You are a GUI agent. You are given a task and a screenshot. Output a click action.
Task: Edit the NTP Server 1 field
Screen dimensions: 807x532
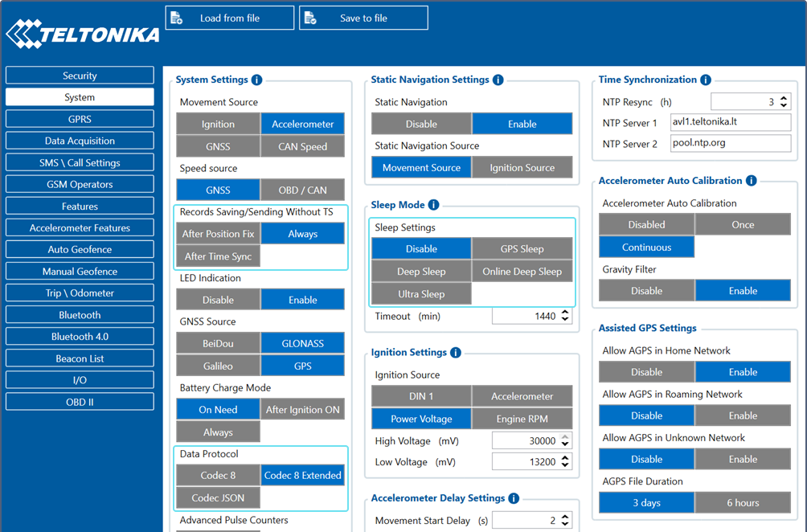click(x=731, y=122)
